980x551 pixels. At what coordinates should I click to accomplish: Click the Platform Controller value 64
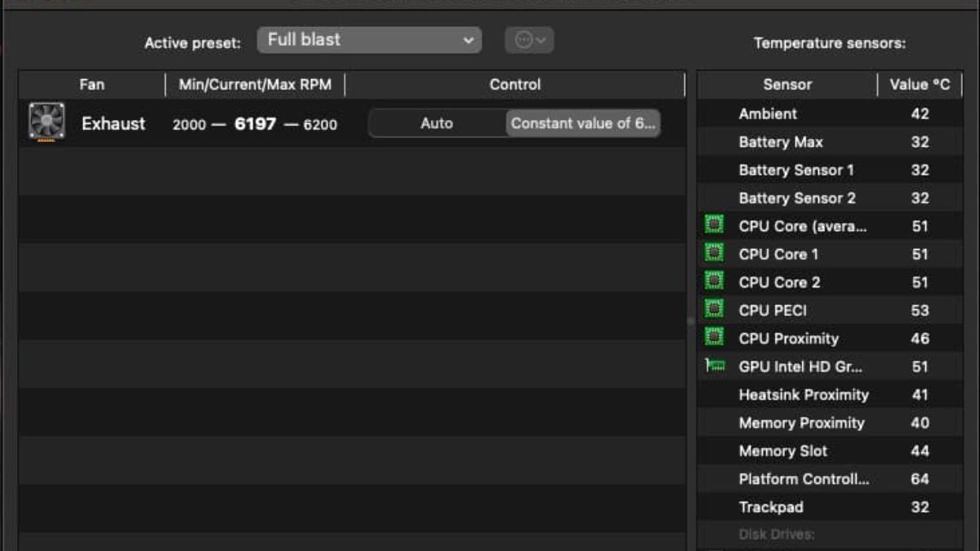(x=920, y=479)
